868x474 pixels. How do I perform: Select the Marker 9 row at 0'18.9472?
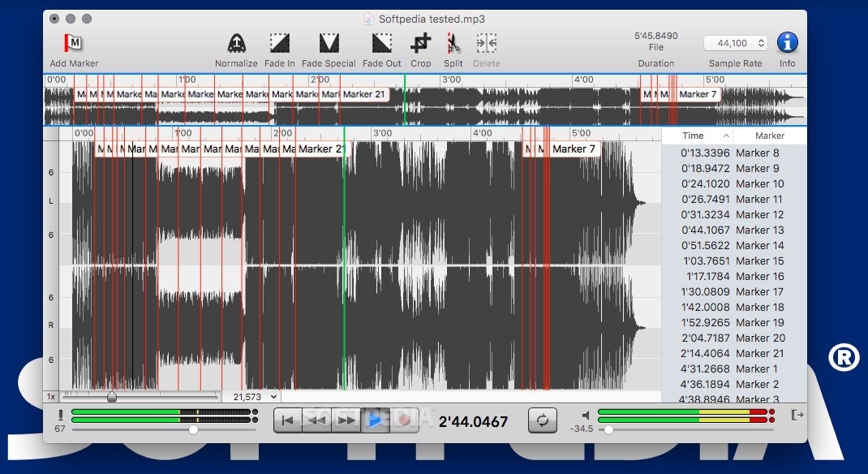tap(734, 168)
